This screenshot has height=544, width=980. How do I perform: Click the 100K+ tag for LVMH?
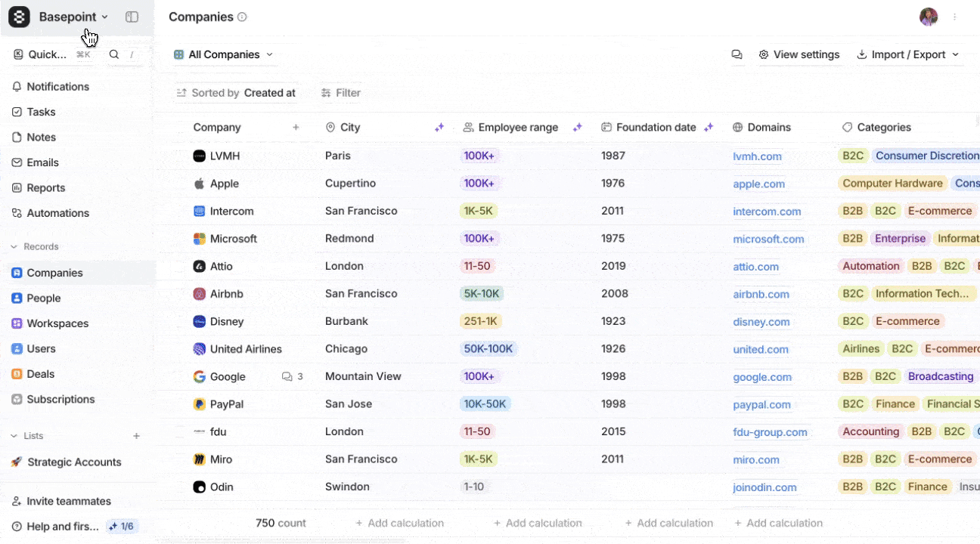(x=479, y=156)
